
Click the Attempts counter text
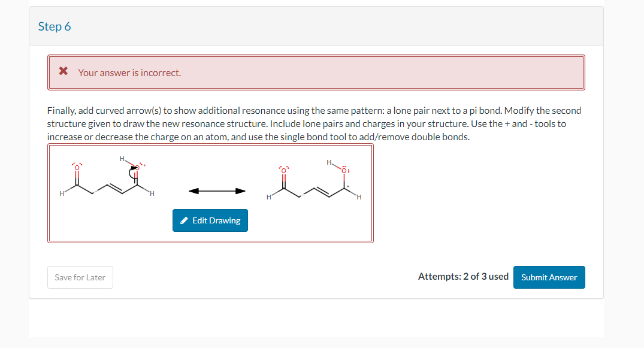(462, 276)
